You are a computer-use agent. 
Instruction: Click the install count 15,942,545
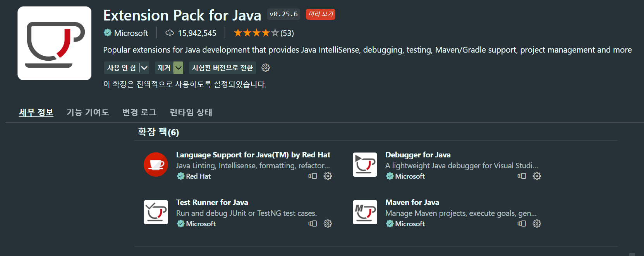pos(197,33)
